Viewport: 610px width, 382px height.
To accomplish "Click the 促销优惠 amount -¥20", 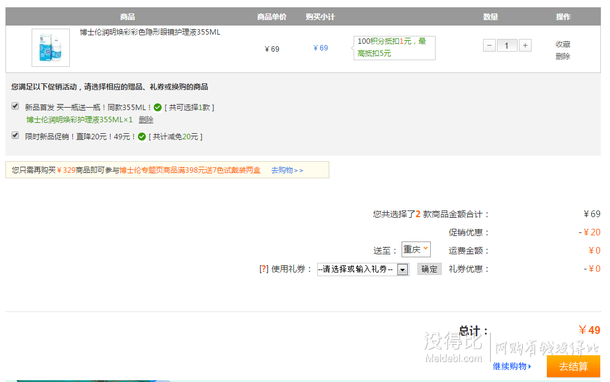I will click(x=590, y=232).
